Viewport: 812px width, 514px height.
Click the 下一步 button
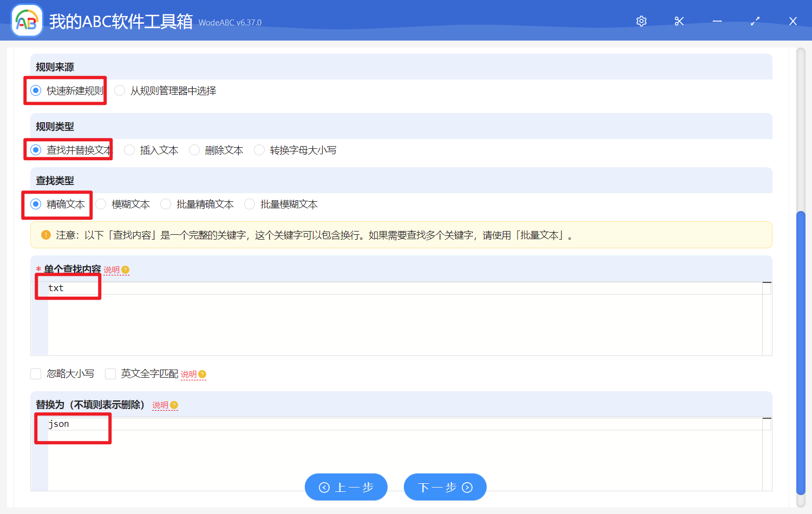(445, 487)
